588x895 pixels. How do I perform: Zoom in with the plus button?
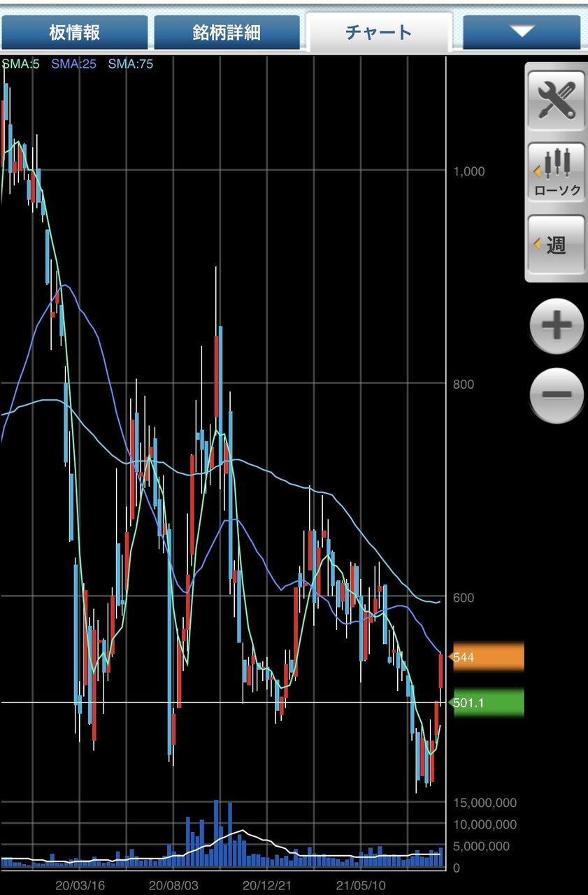tap(557, 326)
